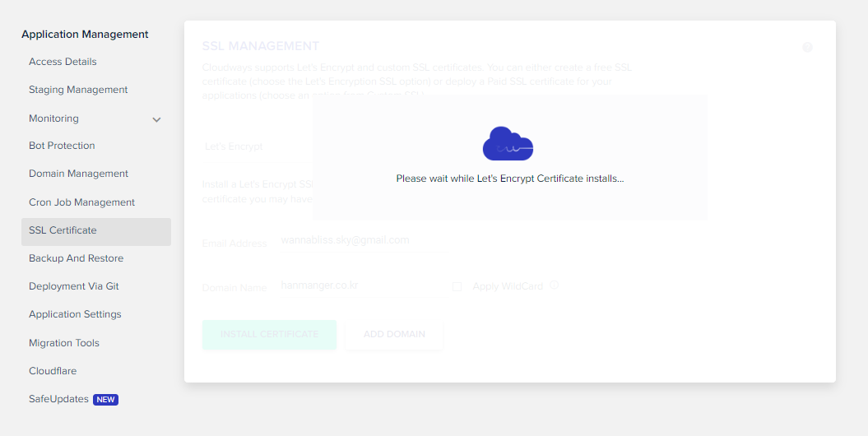Open the Cloudflare section
The height and width of the screenshot is (436, 868).
click(x=53, y=371)
